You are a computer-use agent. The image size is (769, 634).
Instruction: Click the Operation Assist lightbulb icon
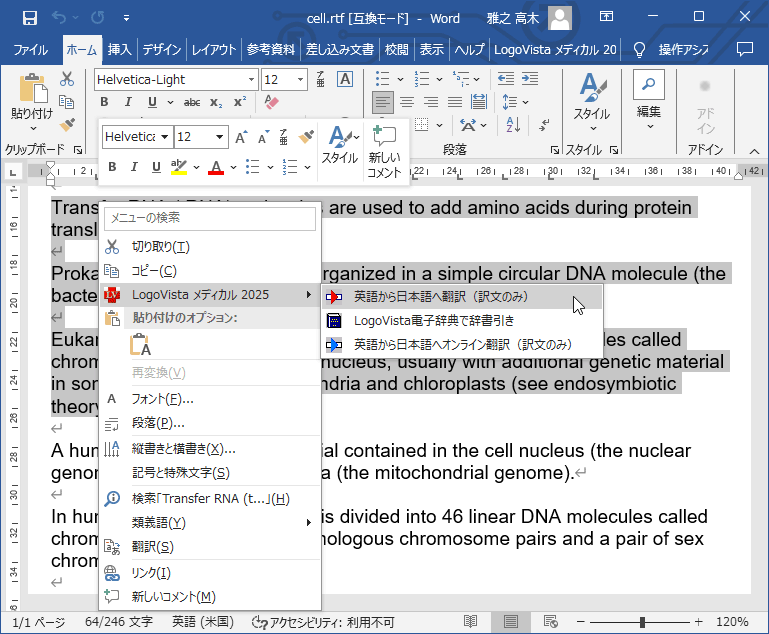pos(639,50)
